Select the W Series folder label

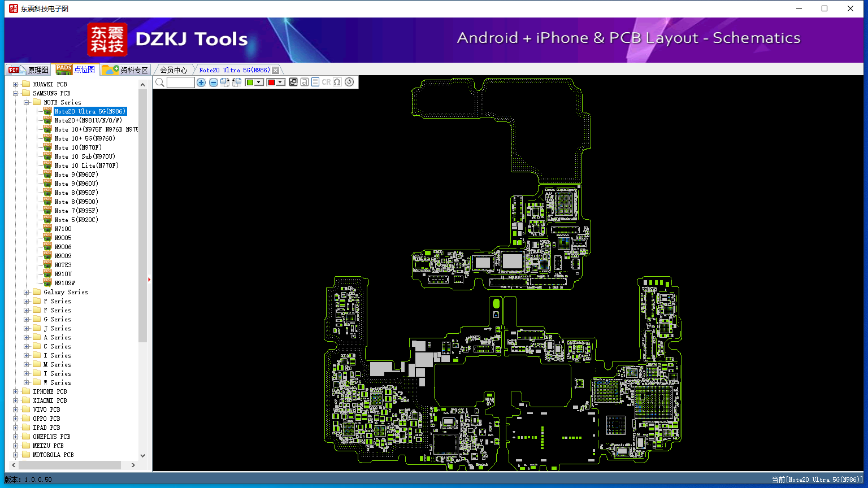point(58,382)
